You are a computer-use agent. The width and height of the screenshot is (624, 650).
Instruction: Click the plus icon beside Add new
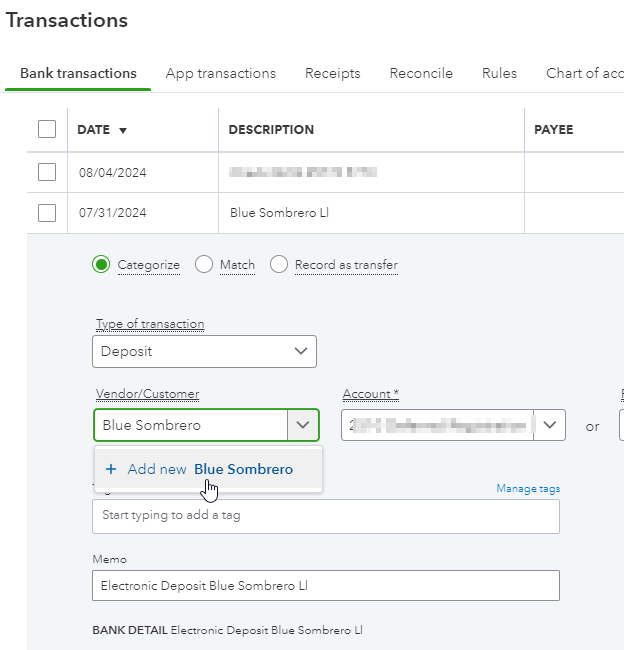(x=111, y=469)
